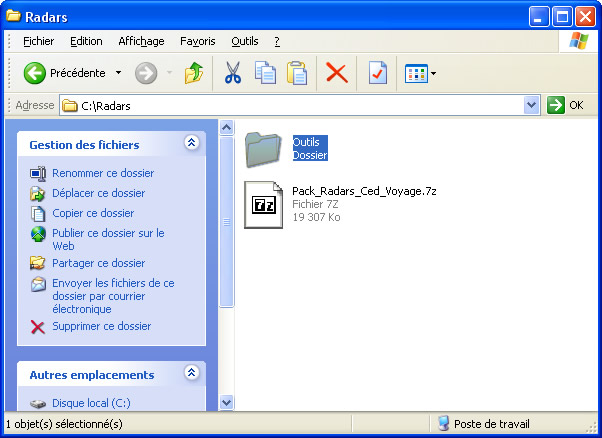This screenshot has width=602, height=438.
Task: Click Envoyer les fichiers par courrier link
Action: click(113, 296)
